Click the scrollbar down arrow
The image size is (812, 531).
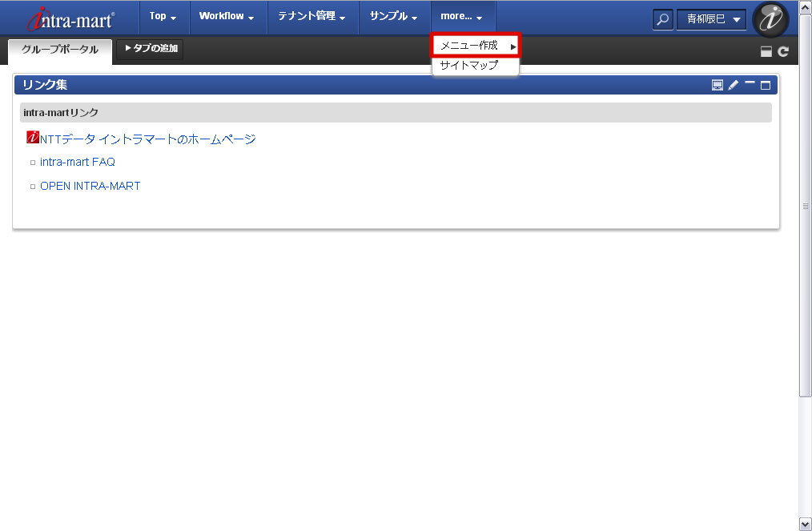click(805, 525)
